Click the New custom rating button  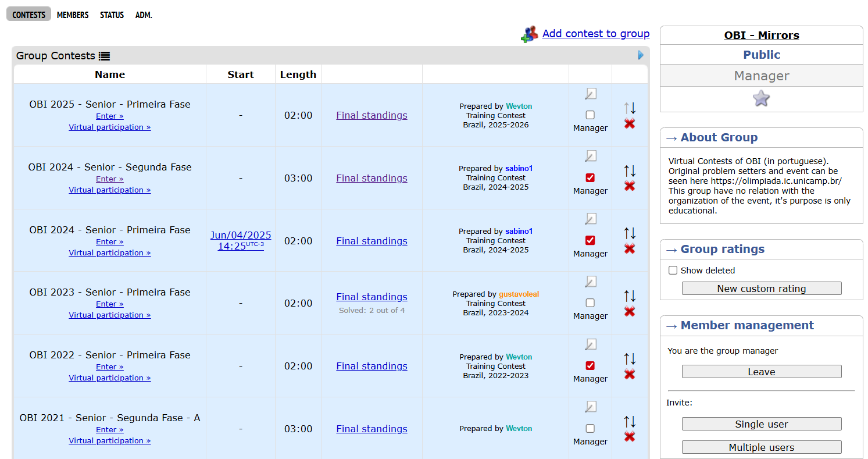pos(761,289)
